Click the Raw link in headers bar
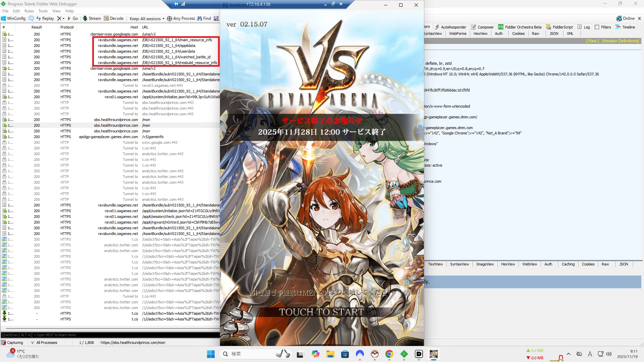 click(592, 41)
